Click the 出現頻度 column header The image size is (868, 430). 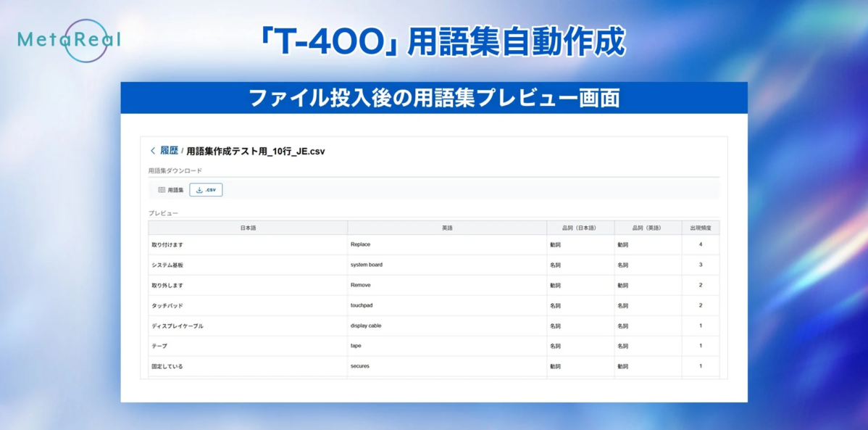point(700,227)
